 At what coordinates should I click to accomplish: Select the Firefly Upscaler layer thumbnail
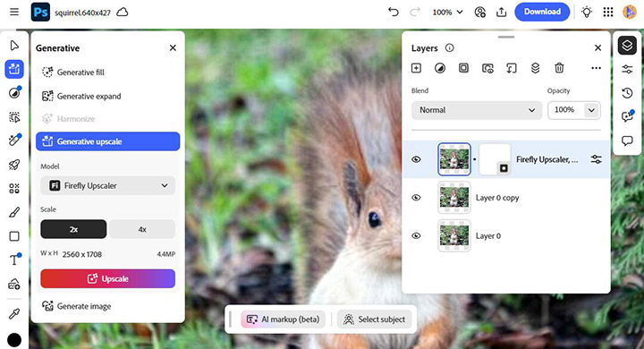tap(454, 159)
